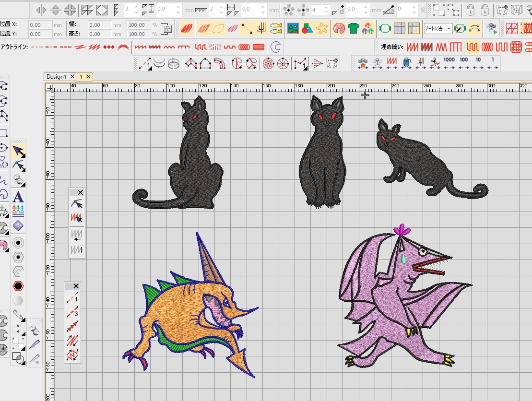Increase the degree angle spinner
The width and height of the screenshot is (532, 401).
click(x=414, y=7)
